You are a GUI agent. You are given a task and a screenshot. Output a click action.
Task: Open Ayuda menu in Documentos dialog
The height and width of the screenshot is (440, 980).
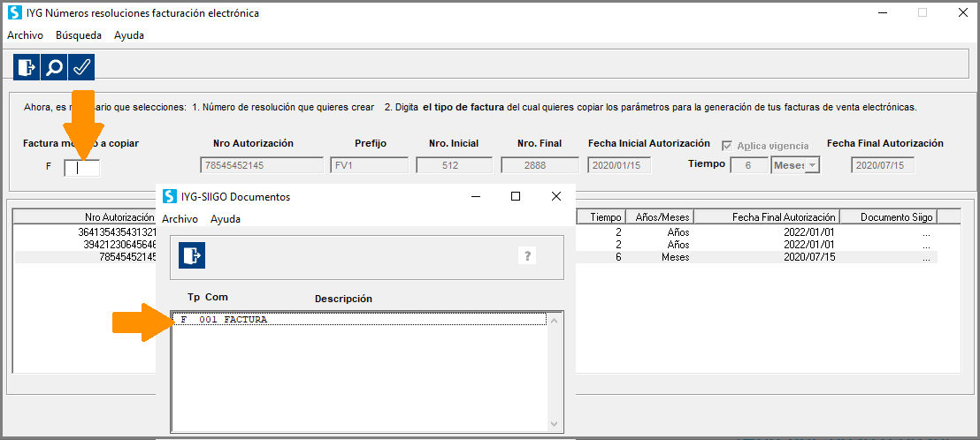[x=225, y=219]
